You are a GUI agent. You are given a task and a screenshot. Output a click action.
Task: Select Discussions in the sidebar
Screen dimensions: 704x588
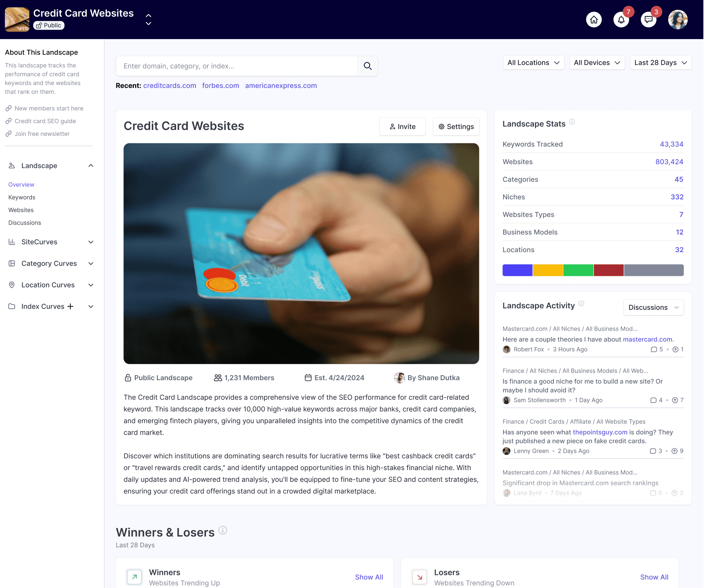tap(24, 223)
